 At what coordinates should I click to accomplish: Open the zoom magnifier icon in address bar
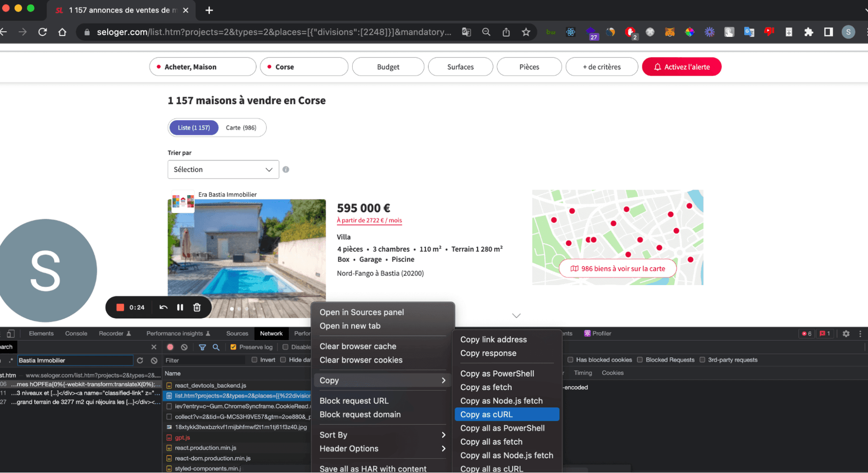[x=486, y=32]
